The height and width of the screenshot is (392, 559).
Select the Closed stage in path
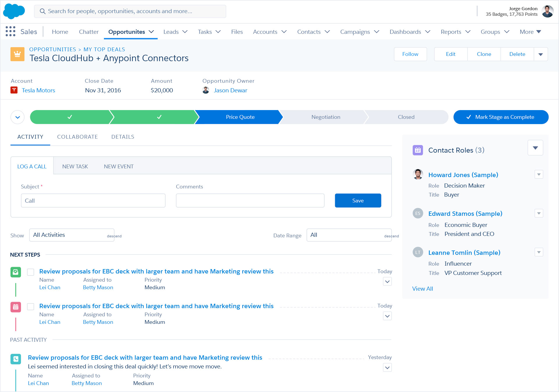(406, 117)
